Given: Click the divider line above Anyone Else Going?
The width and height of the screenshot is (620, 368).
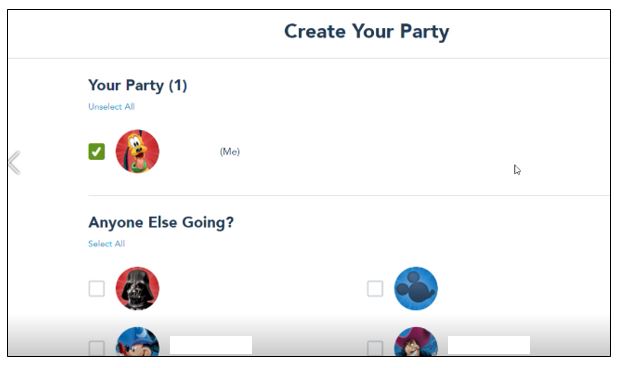Looking at the screenshot, I should [x=348, y=195].
